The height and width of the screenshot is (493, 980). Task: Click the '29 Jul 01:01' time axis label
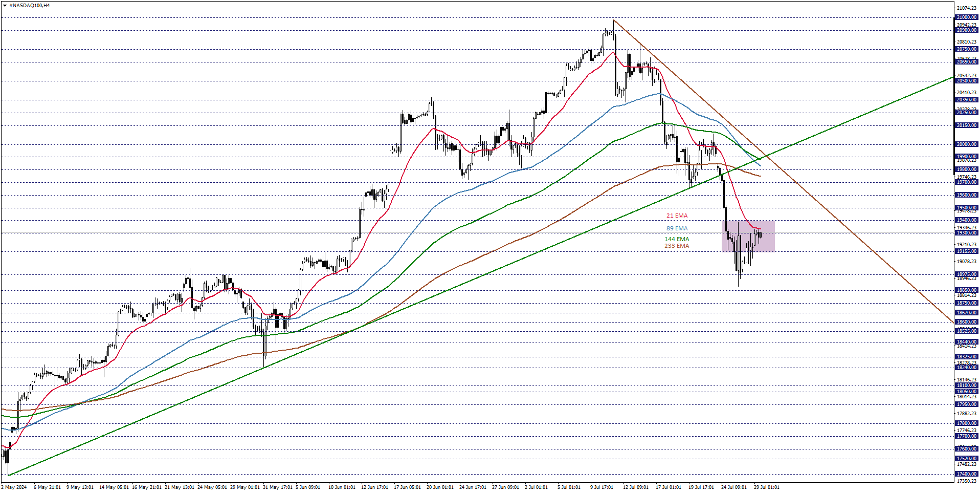767,487
